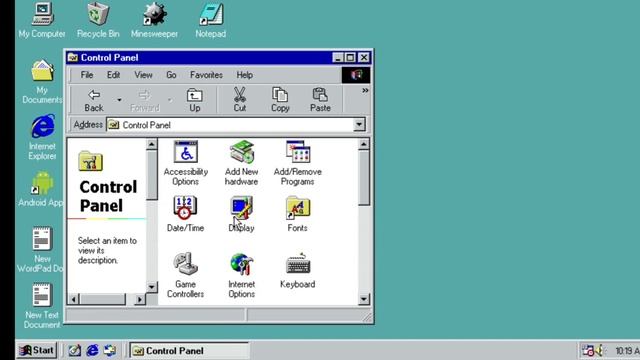Image resolution: width=640 pixels, height=360 pixels.
Task: Click info pane scroll down arrow
Action: click(x=151, y=287)
